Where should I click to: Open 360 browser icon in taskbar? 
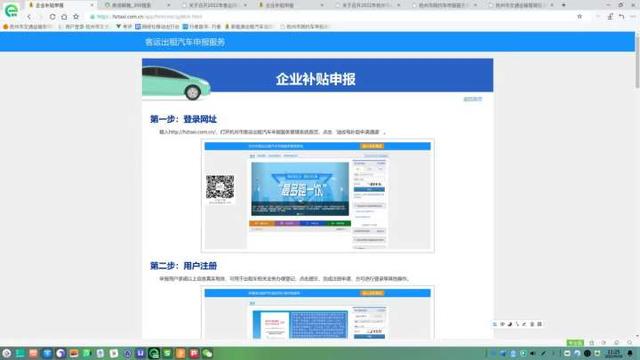point(154,353)
